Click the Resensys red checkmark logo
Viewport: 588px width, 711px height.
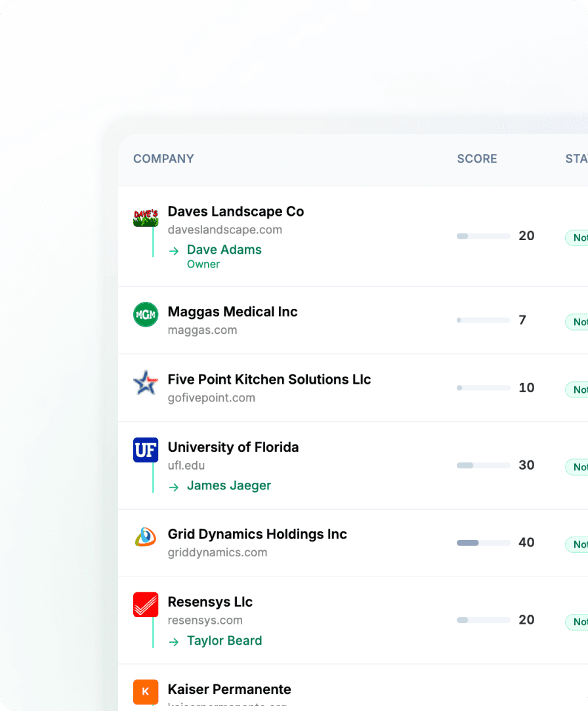tap(146, 605)
